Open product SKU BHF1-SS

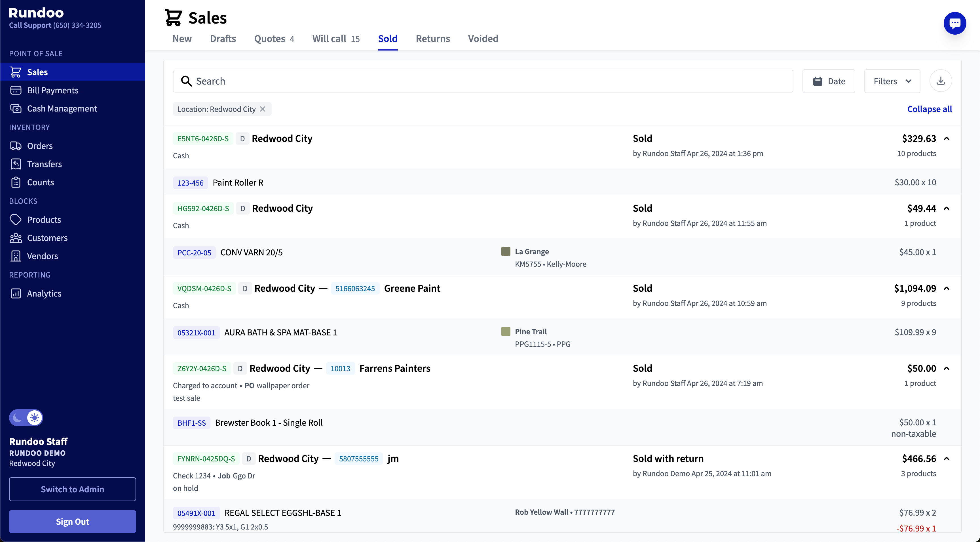(x=191, y=423)
